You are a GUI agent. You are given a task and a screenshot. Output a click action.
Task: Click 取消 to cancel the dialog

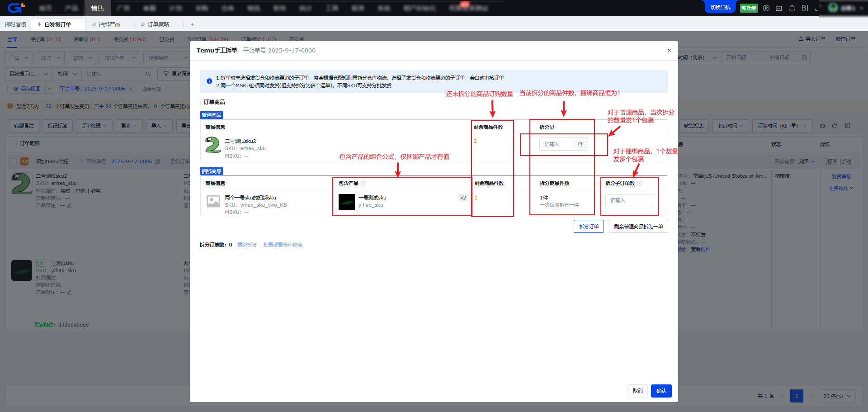637,391
